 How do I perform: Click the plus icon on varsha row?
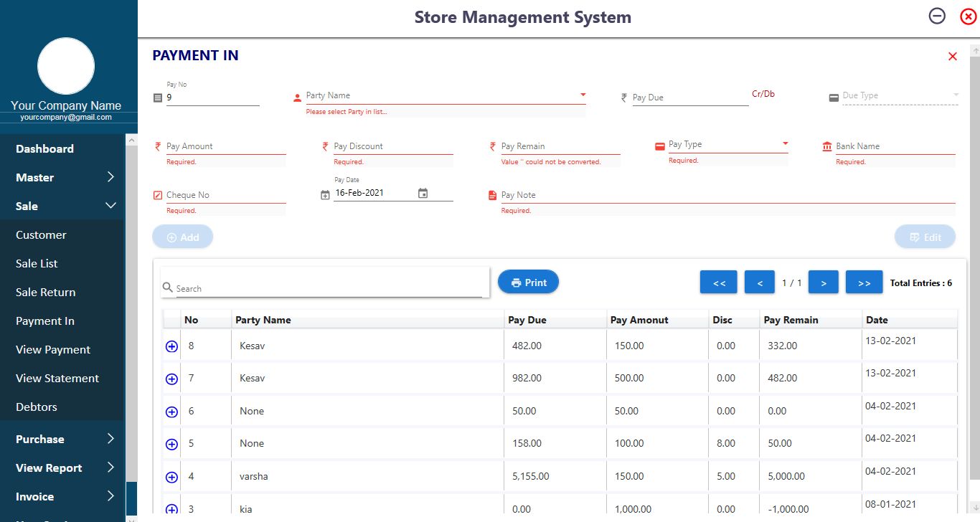click(171, 477)
